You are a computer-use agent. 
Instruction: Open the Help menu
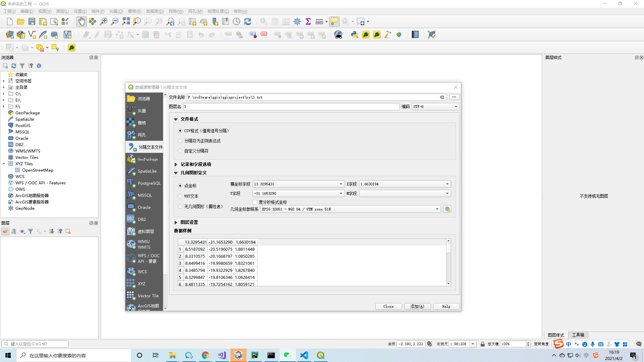[240, 11]
